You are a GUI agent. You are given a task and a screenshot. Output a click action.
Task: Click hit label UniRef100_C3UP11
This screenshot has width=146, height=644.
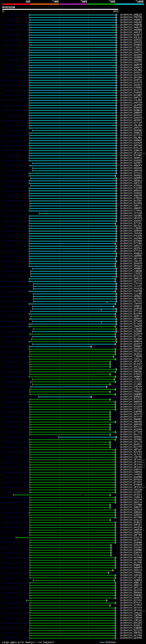(131, 48)
